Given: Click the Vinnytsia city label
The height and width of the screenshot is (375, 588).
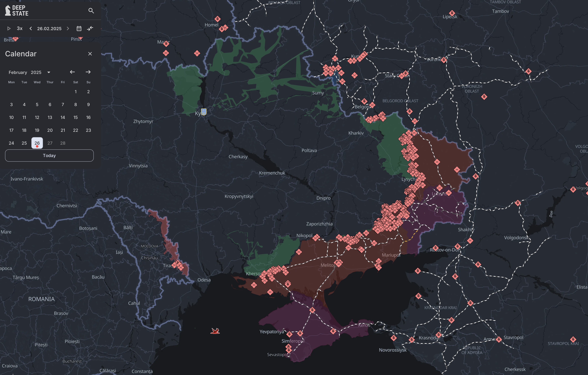Looking at the screenshot, I should click(x=138, y=166).
